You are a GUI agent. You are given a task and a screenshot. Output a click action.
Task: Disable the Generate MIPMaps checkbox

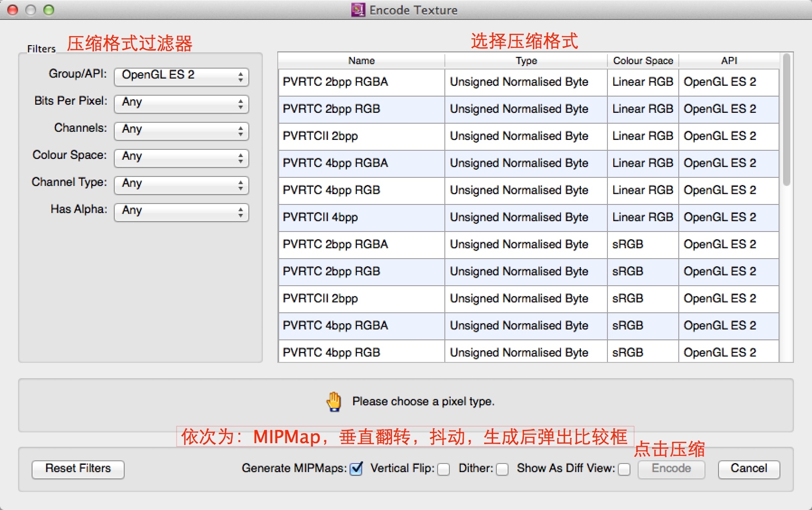point(355,469)
